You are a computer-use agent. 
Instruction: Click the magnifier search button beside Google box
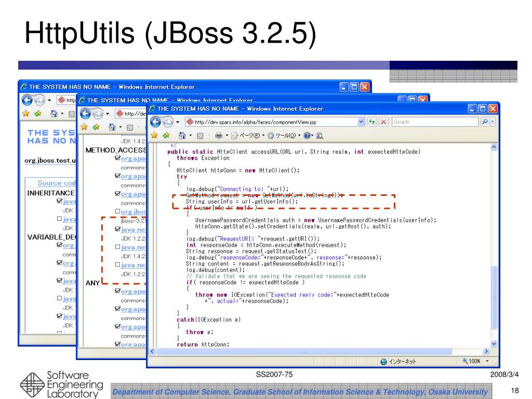click(x=485, y=122)
